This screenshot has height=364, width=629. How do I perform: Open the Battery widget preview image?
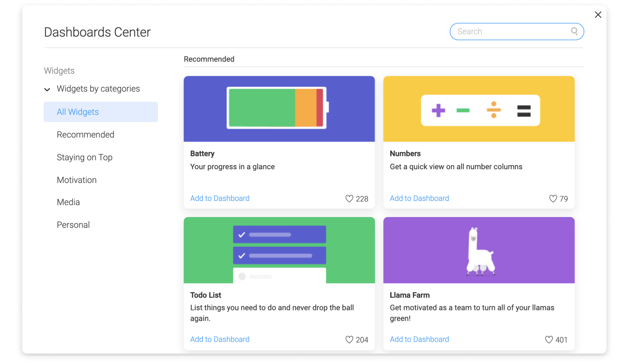pos(279,109)
